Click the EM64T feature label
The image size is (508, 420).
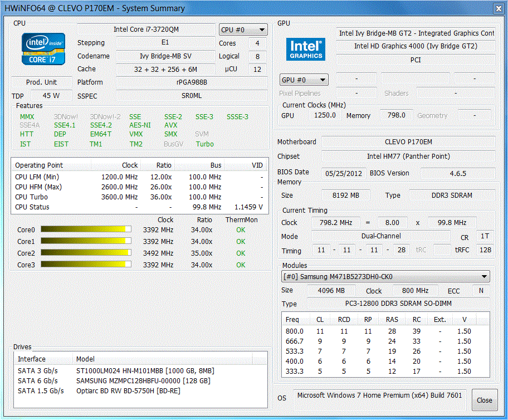coord(100,134)
